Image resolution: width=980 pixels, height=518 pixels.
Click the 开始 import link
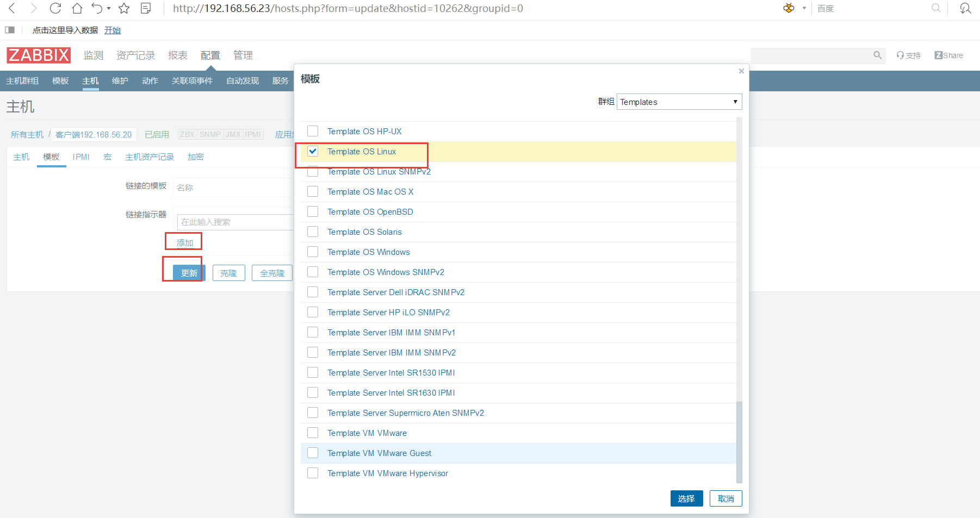point(113,30)
